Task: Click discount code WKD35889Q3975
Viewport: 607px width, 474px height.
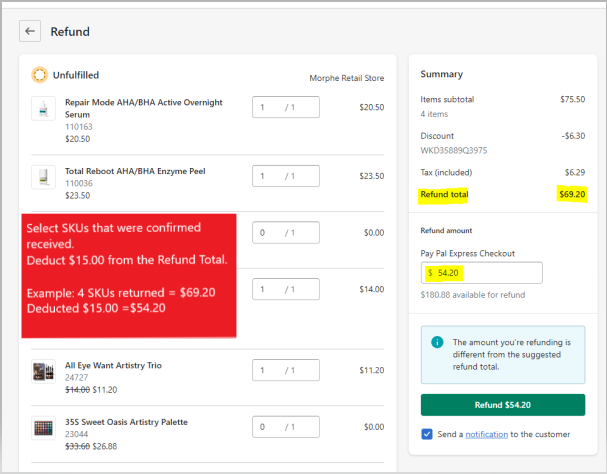Action: 454,150
